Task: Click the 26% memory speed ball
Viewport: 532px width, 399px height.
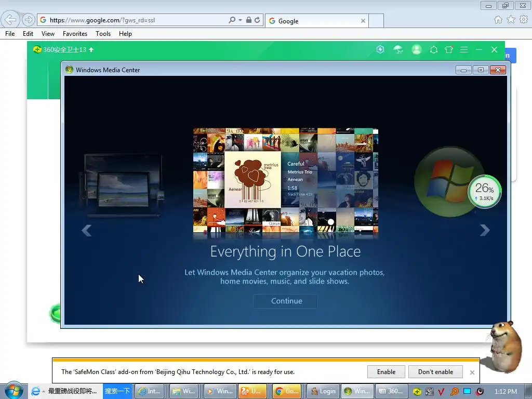Action: 484,192
